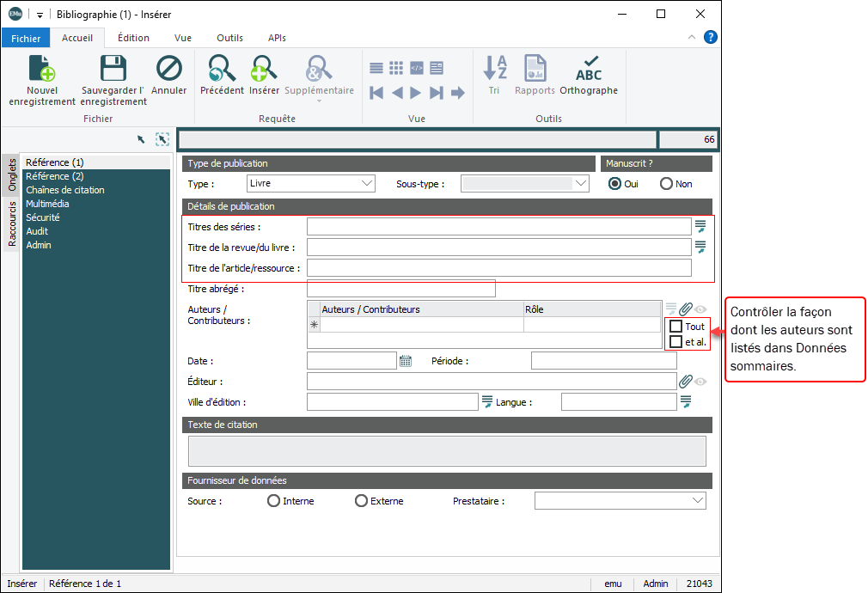Select Chaînes de citation in the tab list

click(65, 190)
